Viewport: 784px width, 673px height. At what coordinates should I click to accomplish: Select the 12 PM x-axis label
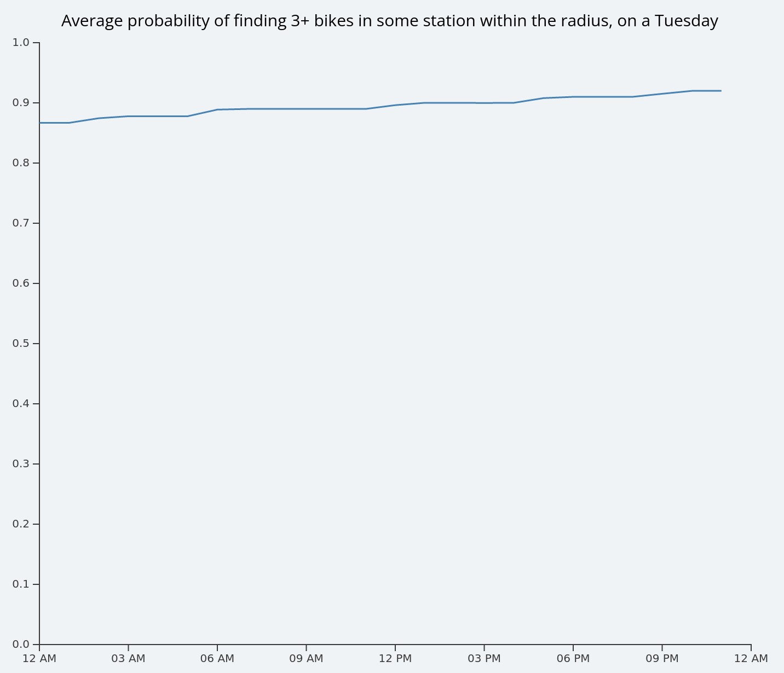click(x=395, y=658)
